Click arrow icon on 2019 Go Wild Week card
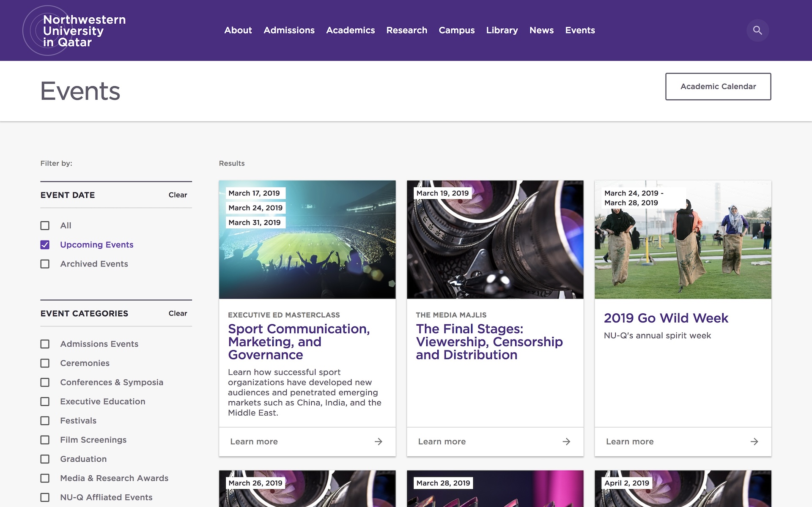The image size is (812, 507). tap(754, 441)
